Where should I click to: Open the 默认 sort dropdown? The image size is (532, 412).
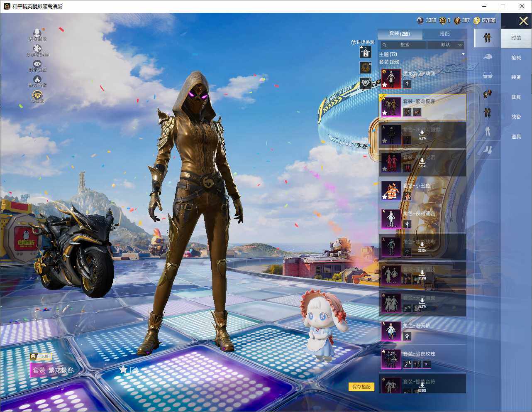point(446,45)
